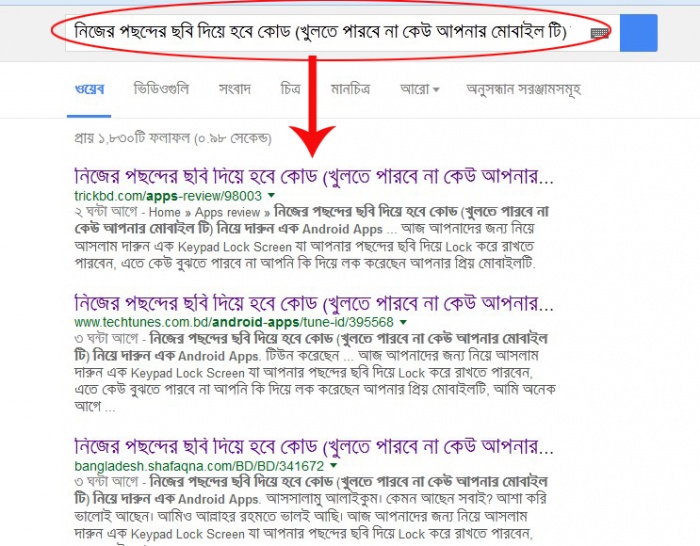Open the first result title from trickbd.com
Screen dimensions: 700x546
[x=313, y=177]
